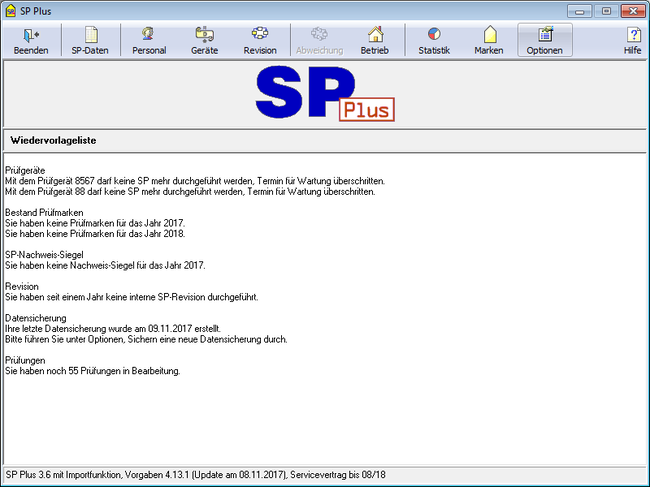650x487 pixels.
Task: Open the SP-Daten document icon
Action: tap(90, 35)
